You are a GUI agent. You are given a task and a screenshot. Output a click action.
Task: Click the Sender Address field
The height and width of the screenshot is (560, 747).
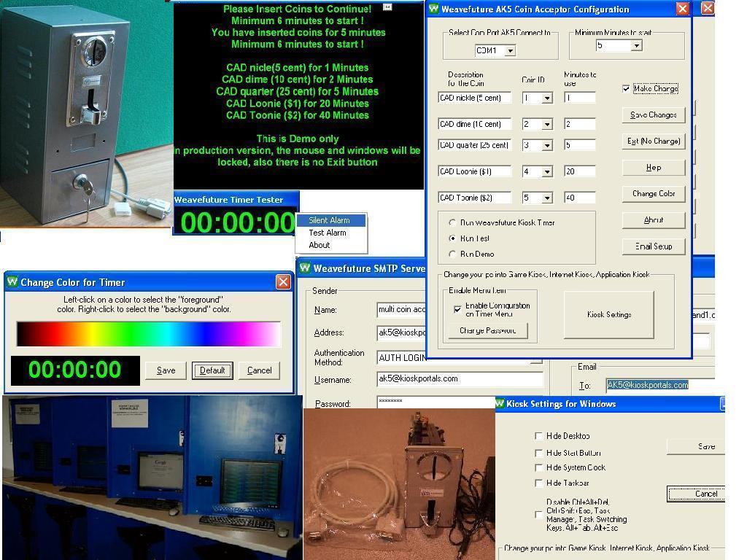[x=401, y=332]
